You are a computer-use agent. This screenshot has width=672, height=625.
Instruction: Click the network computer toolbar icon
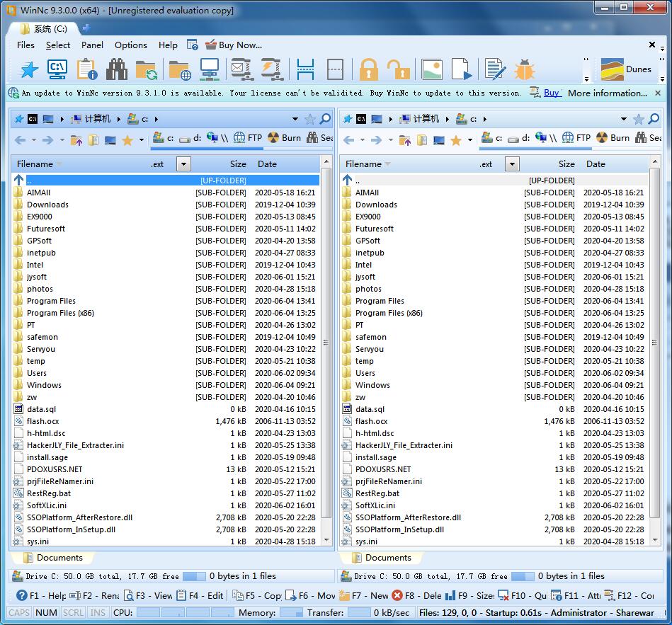(209, 69)
